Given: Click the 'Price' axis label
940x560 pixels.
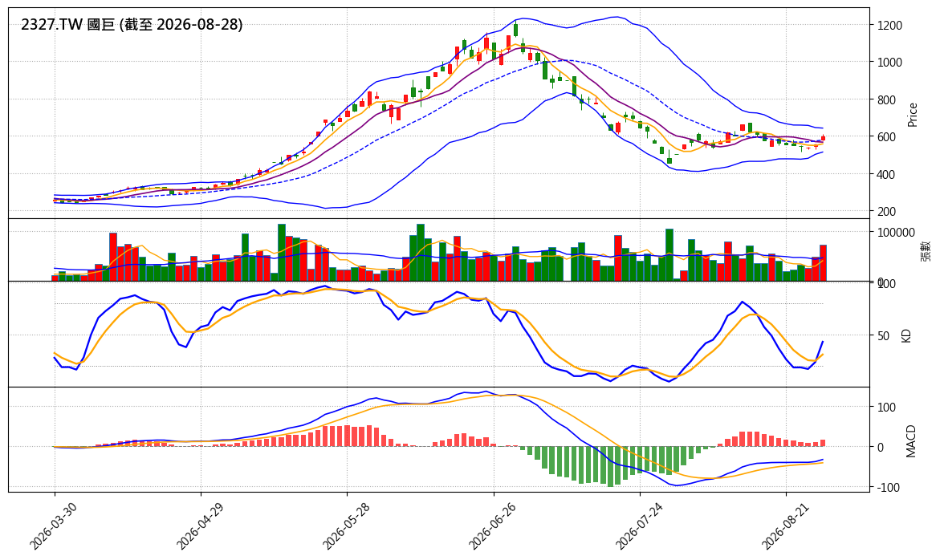Looking at the screenshot, I should [913, 115].
